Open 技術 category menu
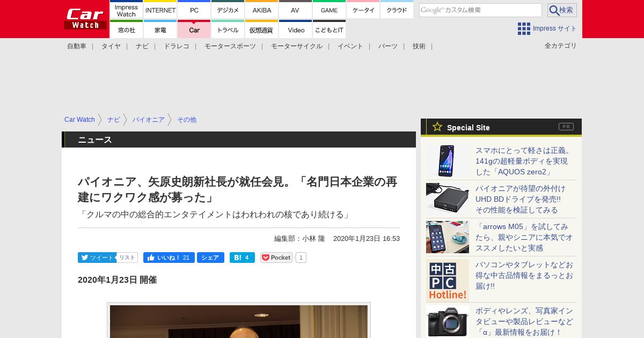This screenshot has width=644, height=338. point(419,46)
